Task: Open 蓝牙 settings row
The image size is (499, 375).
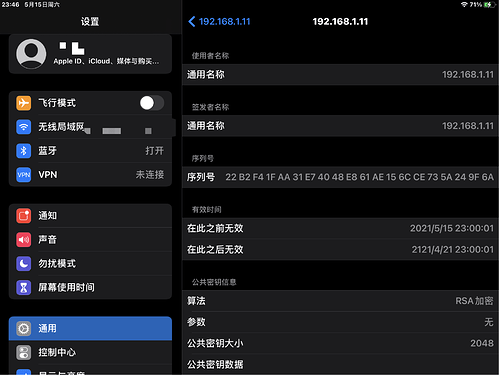Action: click(90, 151)
